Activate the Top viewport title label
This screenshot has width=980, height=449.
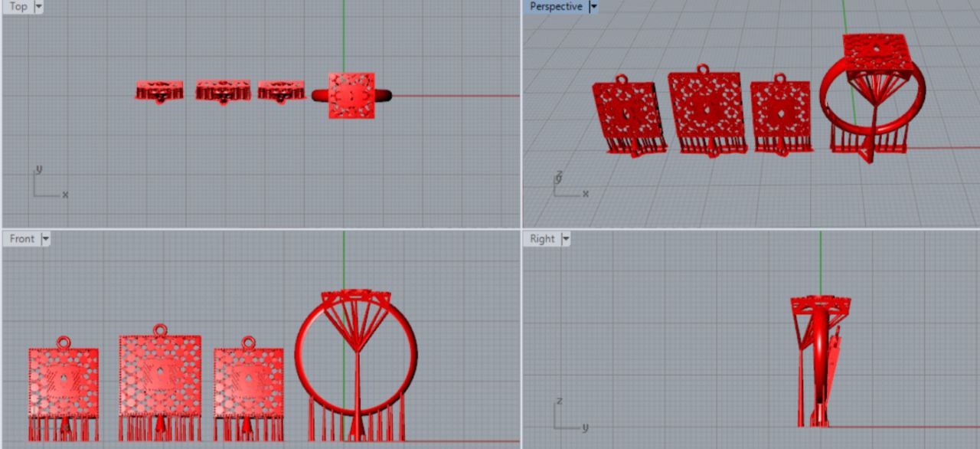(x=18, y=6)
